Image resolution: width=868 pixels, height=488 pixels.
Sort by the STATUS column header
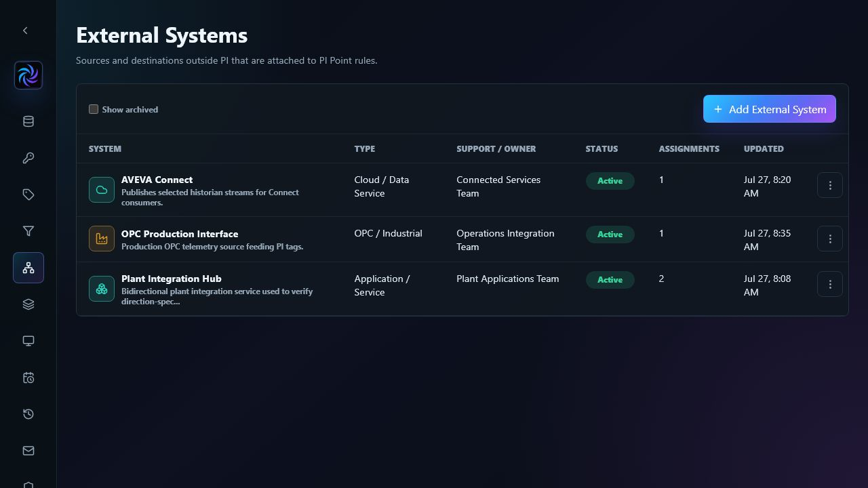tap(601, 148)
